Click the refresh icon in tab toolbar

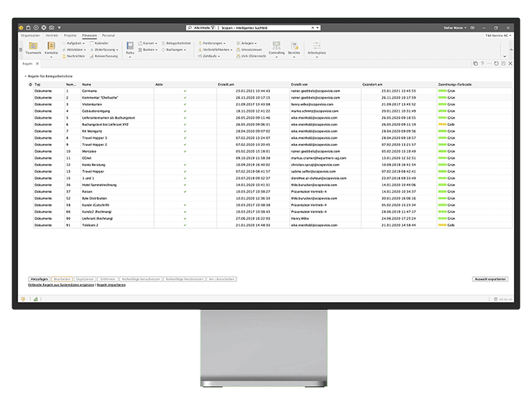coord(496,63)
